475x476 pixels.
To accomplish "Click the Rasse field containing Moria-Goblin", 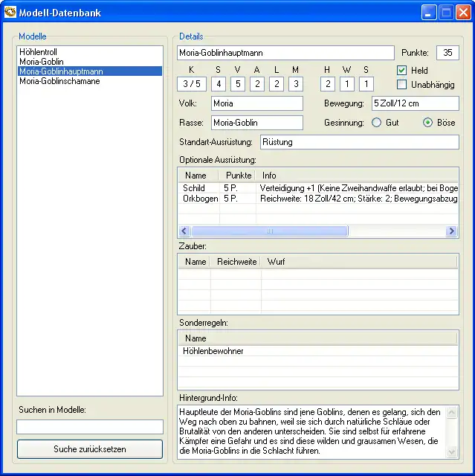I will [257, 123].
